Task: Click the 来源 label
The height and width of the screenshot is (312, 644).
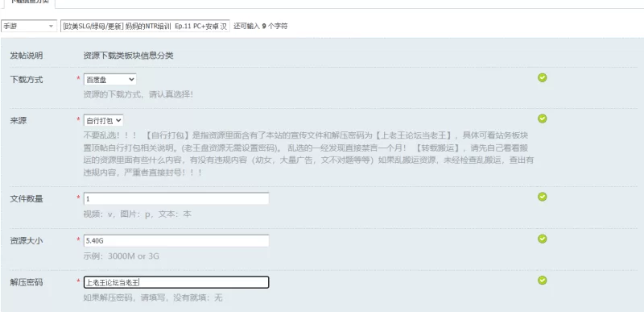Action: pos(18,121)
